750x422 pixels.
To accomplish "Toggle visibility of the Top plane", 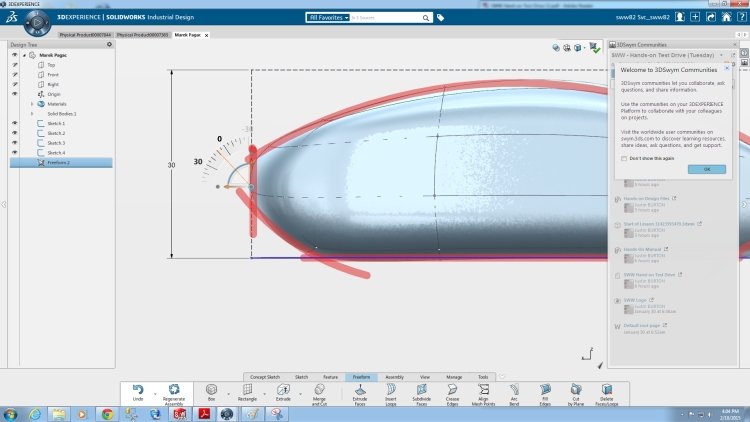I will [x=15, y=65].
